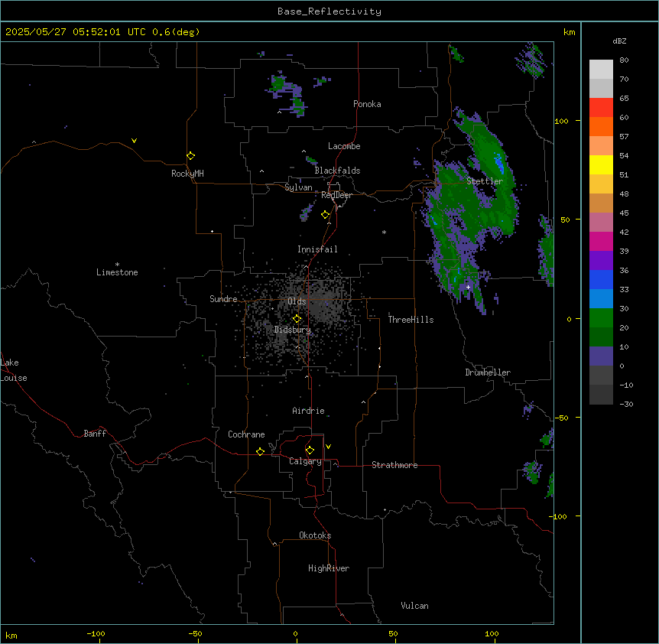Screen dimensions: 659x644
Task: Click the 80 value in dBZ legend
Action: point(624,60)
